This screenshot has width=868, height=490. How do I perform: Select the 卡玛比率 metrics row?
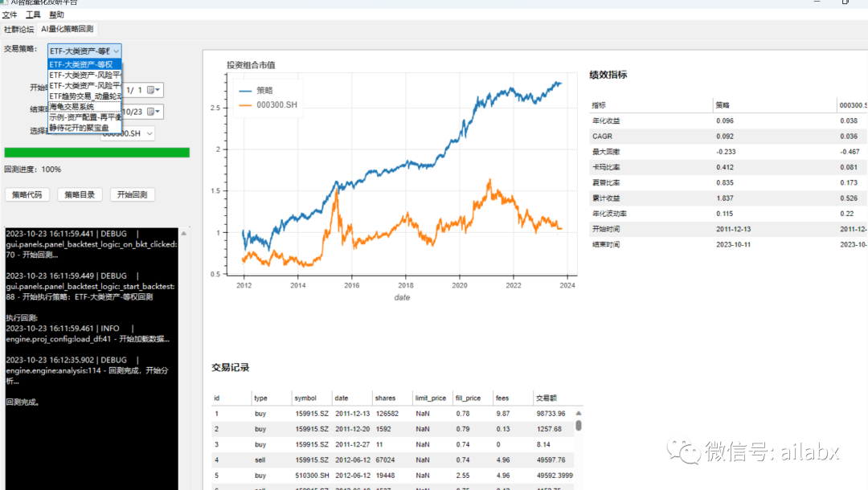(x=728, y=167)
